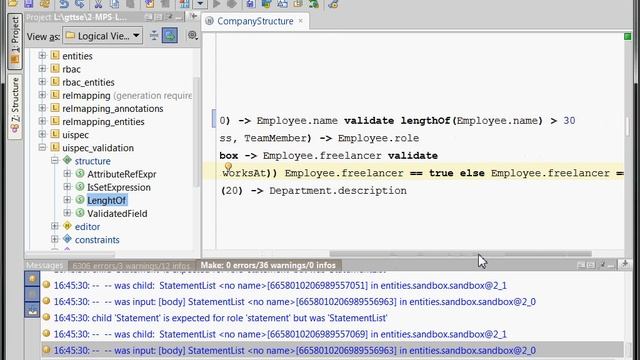Screen dimensions: 640x360
Task: Toggle warnings filter in the Messages sidebar
Action: tap(32, 279)
